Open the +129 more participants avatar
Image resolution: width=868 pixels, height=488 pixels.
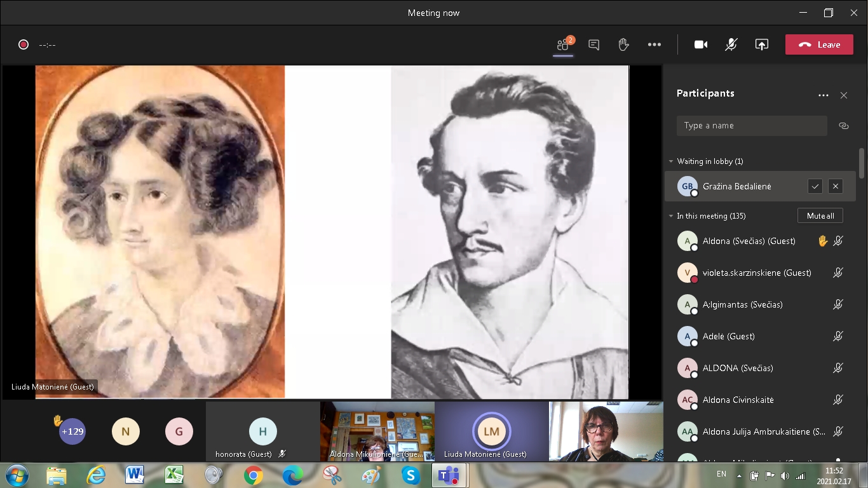pos(72,431)
